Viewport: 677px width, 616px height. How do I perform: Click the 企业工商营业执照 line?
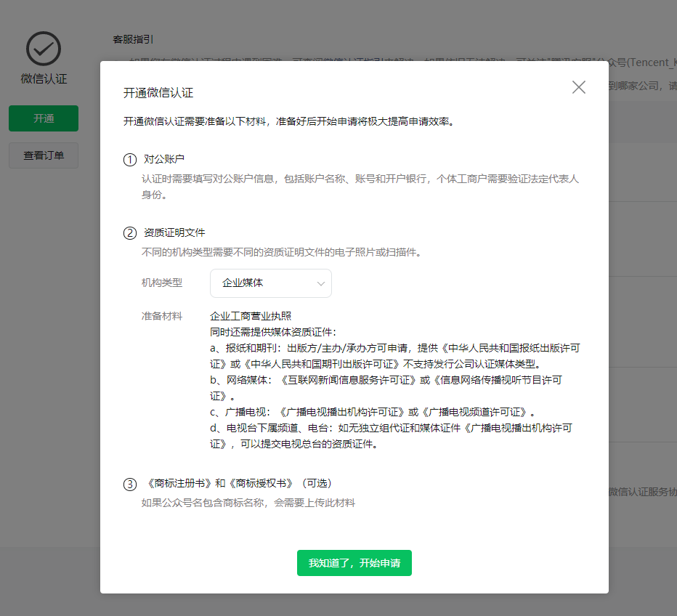251,316
